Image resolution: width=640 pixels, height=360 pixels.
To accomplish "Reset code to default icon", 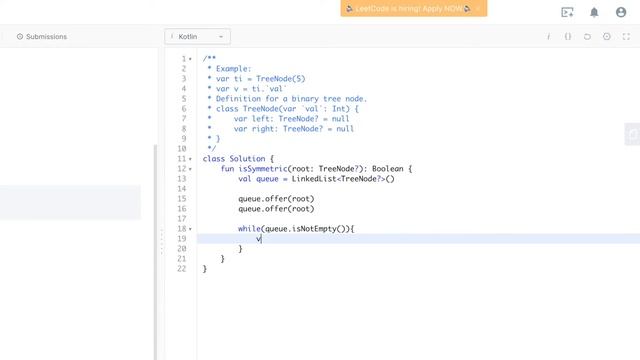I will (587, 37).
